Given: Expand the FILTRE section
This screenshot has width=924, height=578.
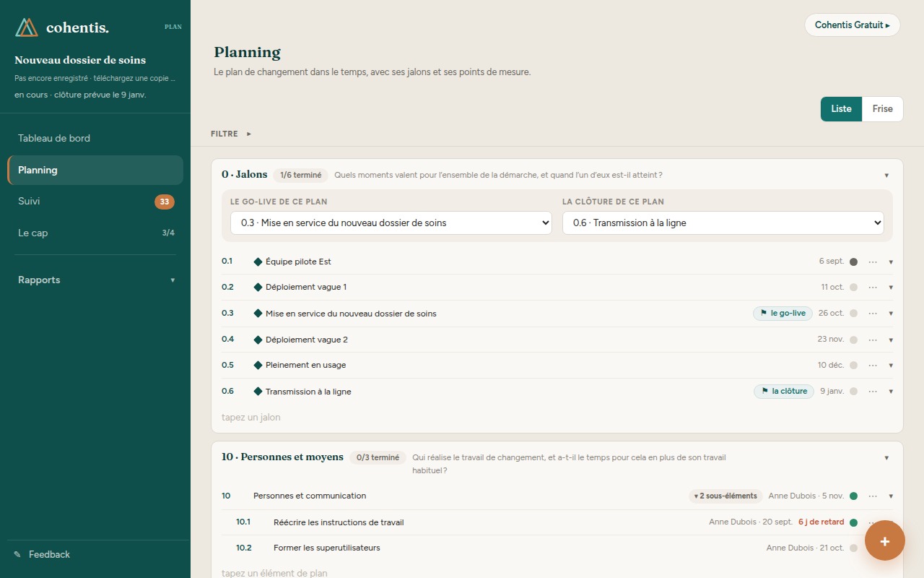Looking at the screenshot, I should click(x=231, y=134).
